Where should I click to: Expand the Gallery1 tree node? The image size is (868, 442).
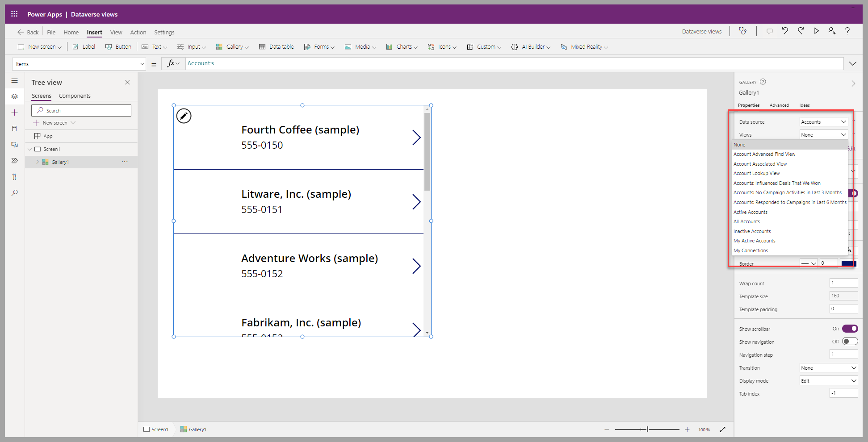click(38, 162)
